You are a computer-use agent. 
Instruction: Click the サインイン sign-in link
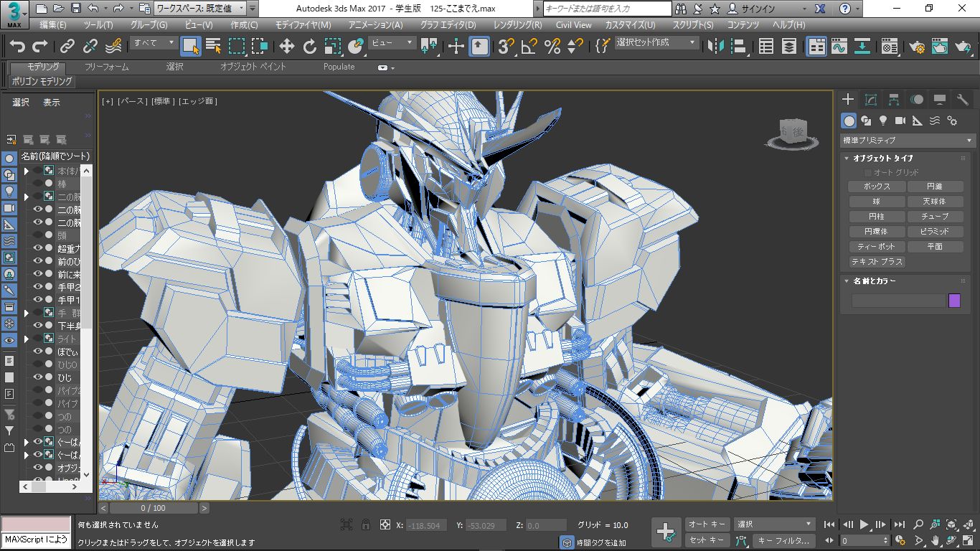click(x=760, y=9)
